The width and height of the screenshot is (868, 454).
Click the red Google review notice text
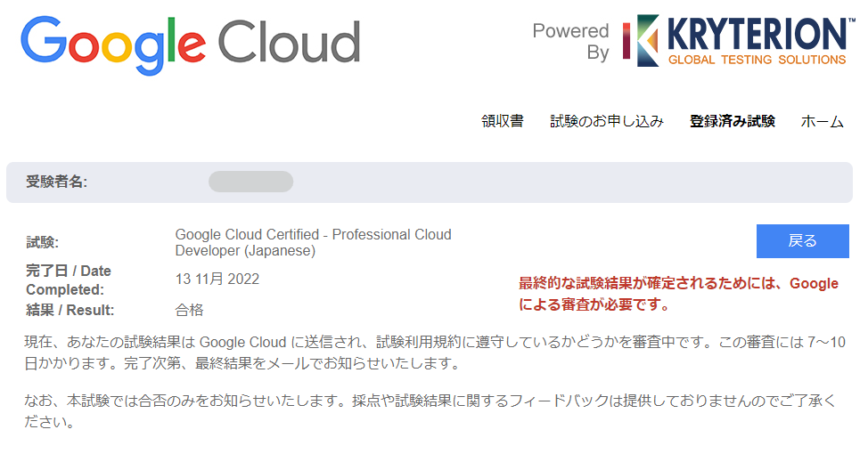[x=679, y=294]
